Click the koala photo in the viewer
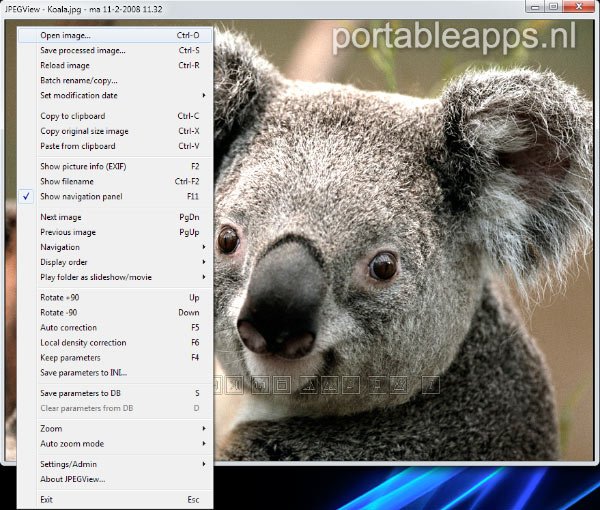The height and width of the screenshot is (510, 600). [x=404, y=240]
